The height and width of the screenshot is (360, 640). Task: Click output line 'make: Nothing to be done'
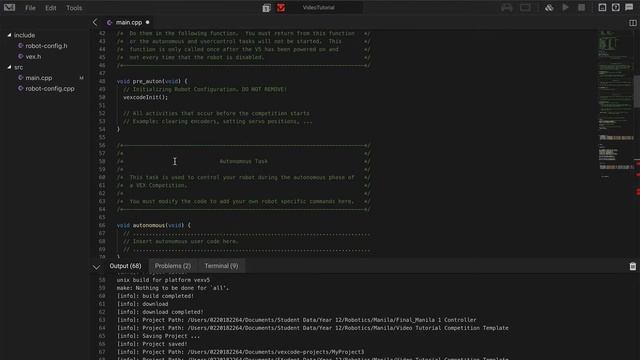coord(173,288)
